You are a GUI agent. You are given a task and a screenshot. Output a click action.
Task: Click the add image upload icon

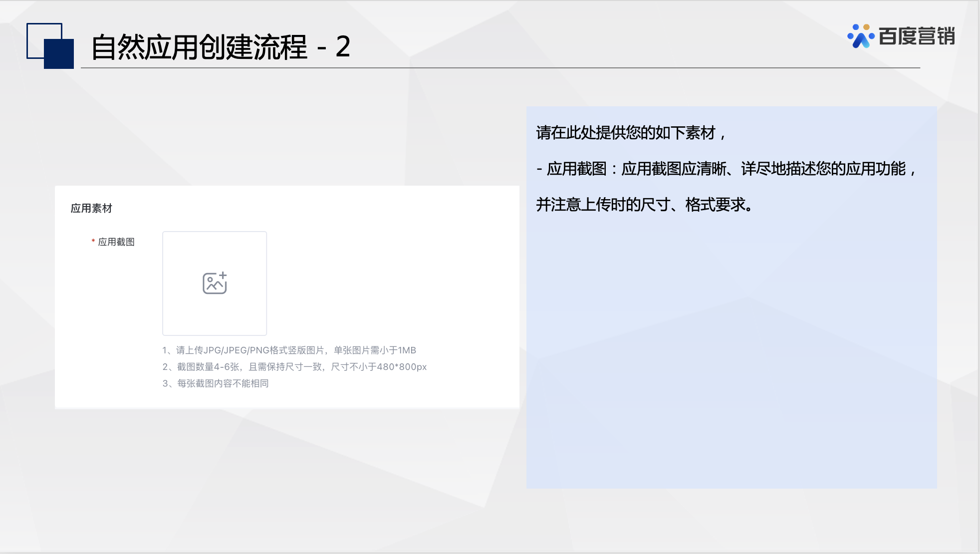tap(215, 283)
